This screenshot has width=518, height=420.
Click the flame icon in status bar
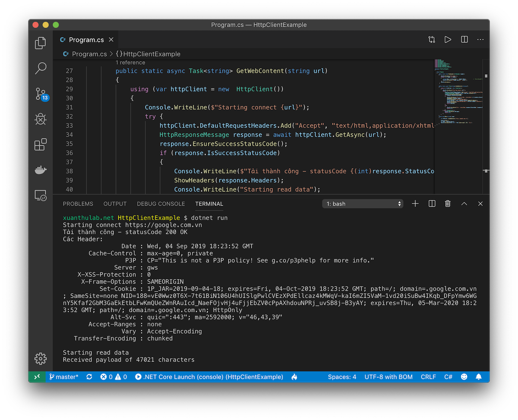pos(294,376)
